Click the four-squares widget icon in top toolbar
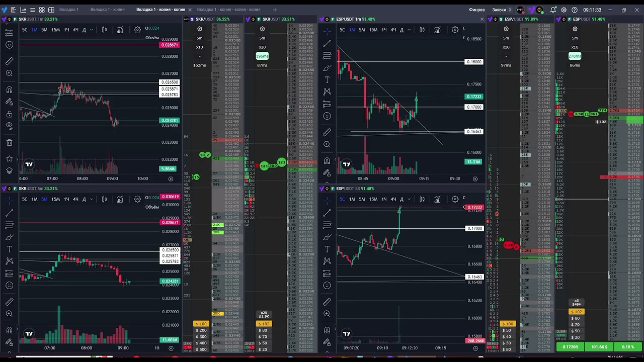Screen dimensions: 644x362 pyautogui.click(x=42, y=10)
